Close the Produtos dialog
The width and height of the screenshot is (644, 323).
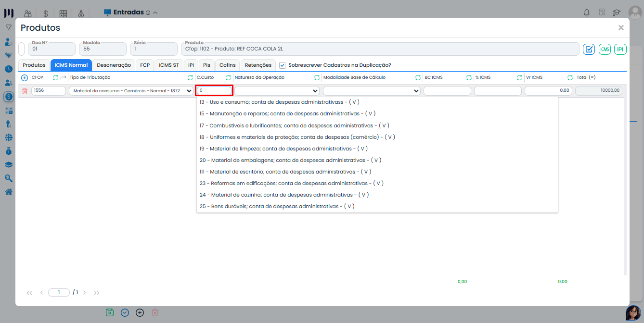click(x=621, y=28)
